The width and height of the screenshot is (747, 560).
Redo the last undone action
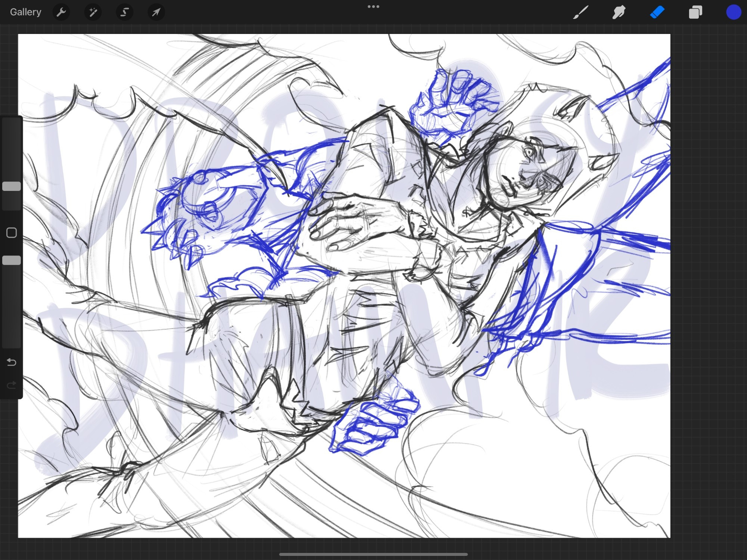(12, 385)
